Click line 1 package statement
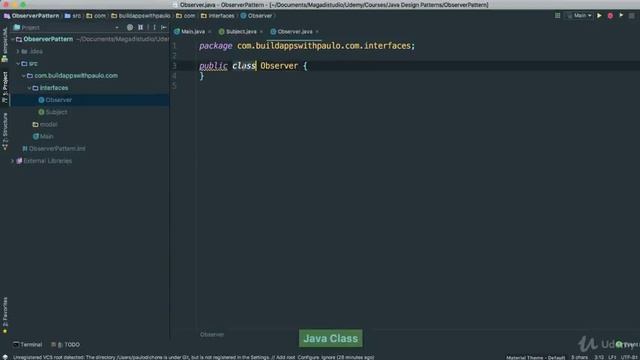The image size is (640, 360). (307, 46)
